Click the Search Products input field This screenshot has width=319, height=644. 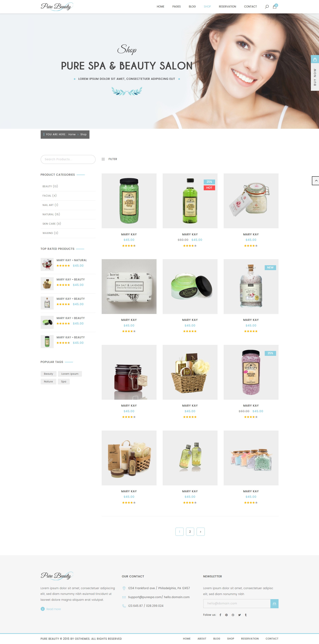click(x=68, y=159)
